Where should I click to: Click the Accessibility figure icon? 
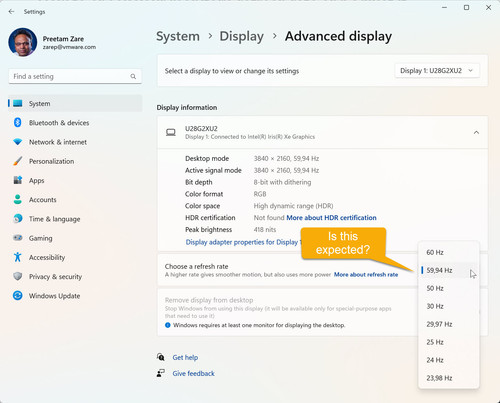pyautogui.click(x=18, y=257)
